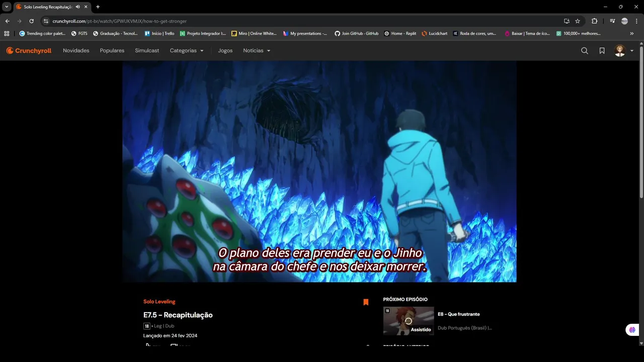This screenshot has height=362, width=644.
Task: Open the Chrome profile avatar
Action: click(x=624, y=21)
